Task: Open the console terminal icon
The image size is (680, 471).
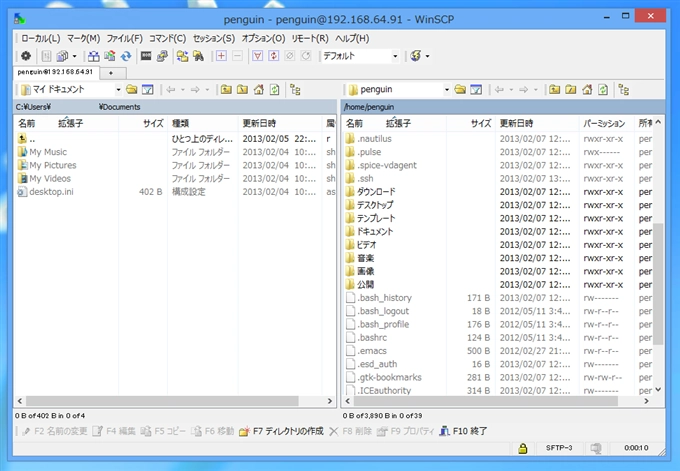Action: tap(146, 56)
